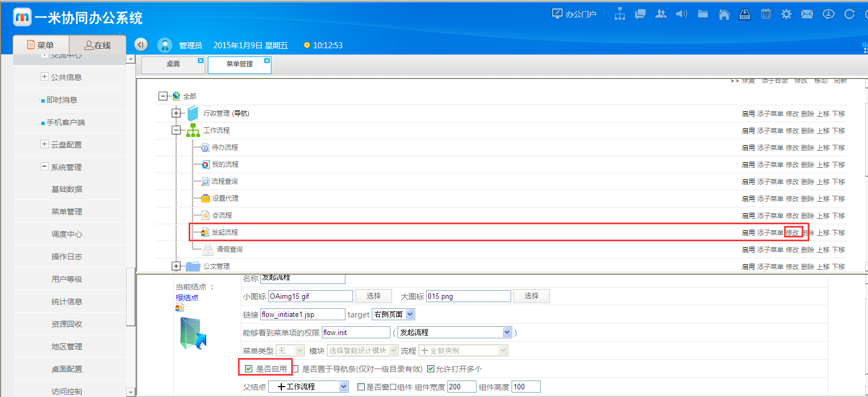868x397 pixels.
Task: Switch to the 桌面 tab
Action: coord(173,64)
